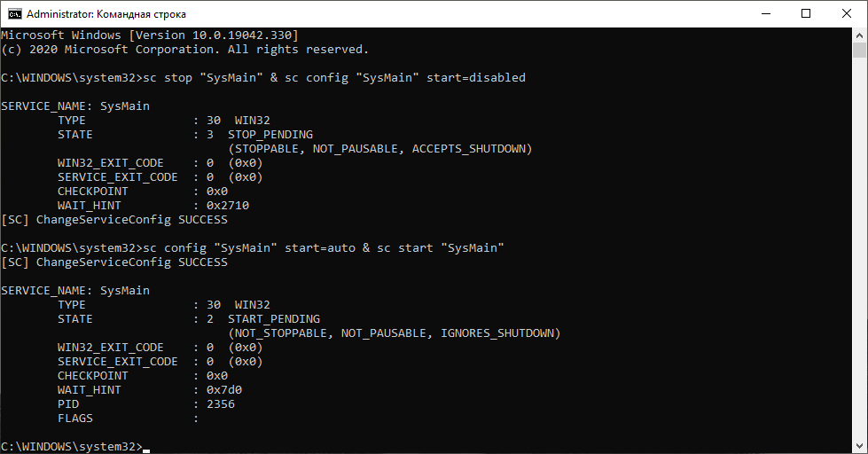Screen dimensions: 868x454
Task: Minimize the Command Prompt window
Action: click(x=763, y=13)
